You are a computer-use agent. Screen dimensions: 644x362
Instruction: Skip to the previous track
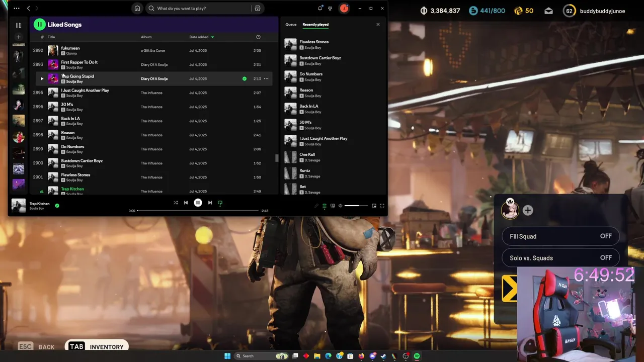[x=186, y=203]
